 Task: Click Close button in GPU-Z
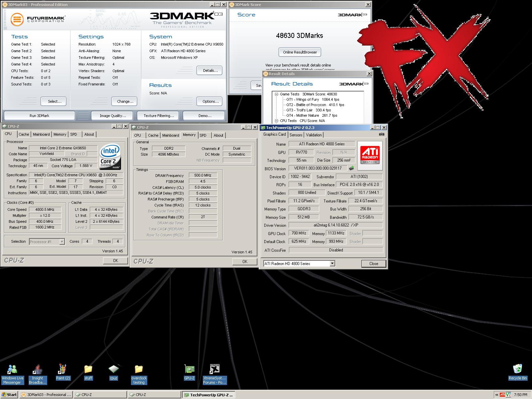[374, 264]
